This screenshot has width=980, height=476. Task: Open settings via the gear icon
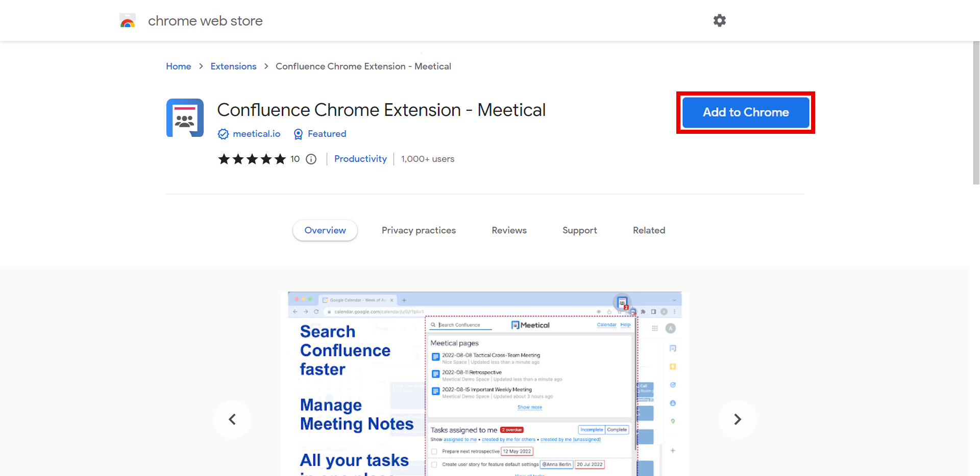pyautogui.click(x=720, y=20)
